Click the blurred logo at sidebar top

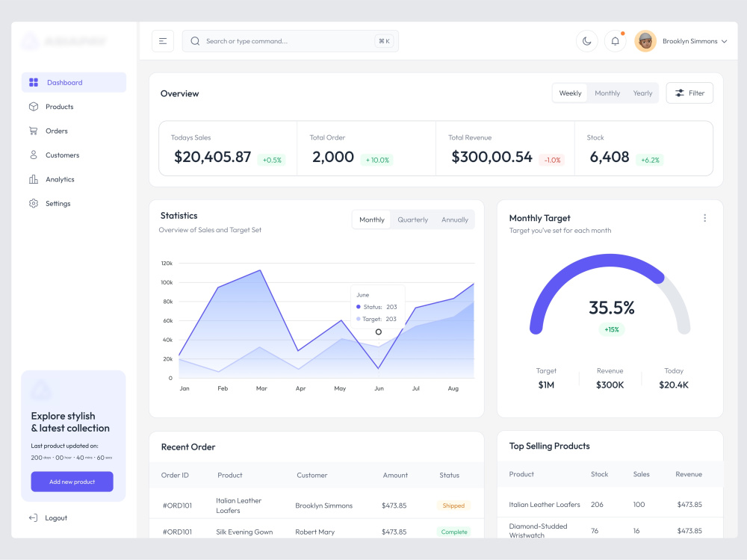click(x=64, y=41)
